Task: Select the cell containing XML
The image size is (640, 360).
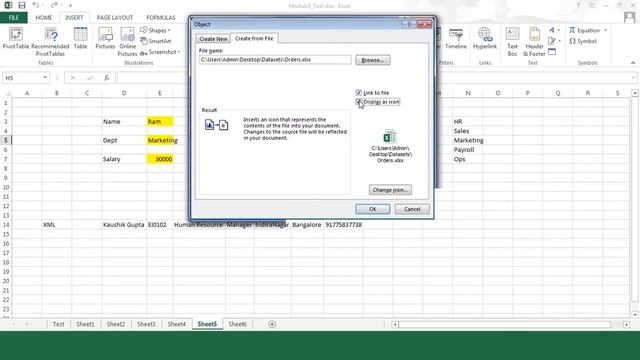Action: (x=57, y=224)
